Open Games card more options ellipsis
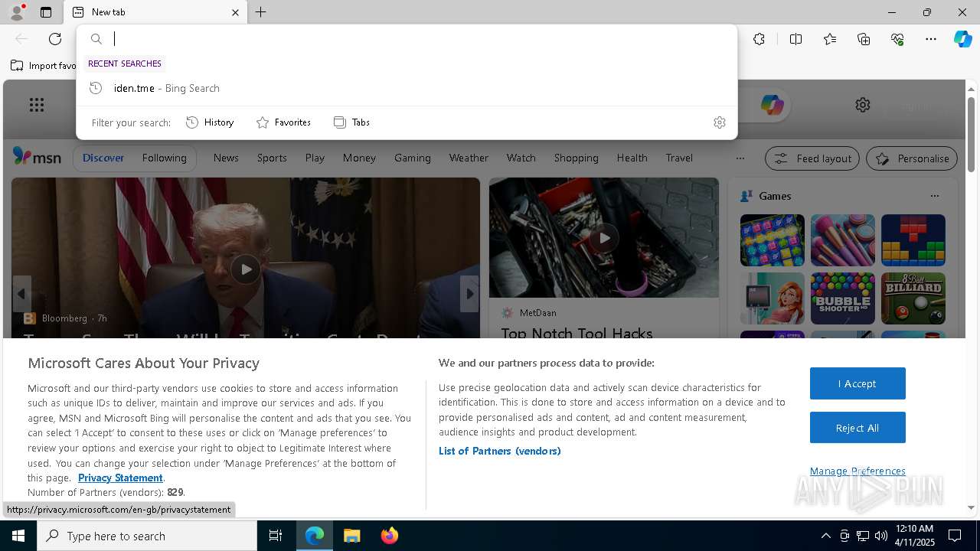980x551 pixels. coord(934,196)
